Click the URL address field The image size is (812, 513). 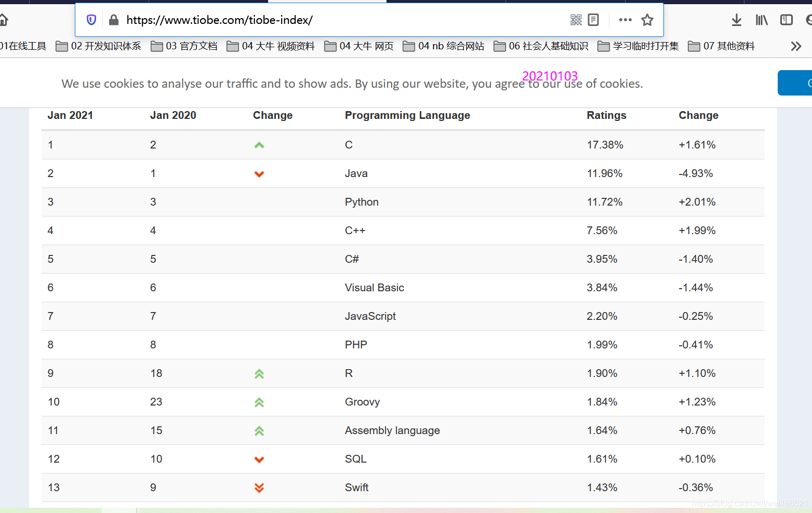pos(343,20)
